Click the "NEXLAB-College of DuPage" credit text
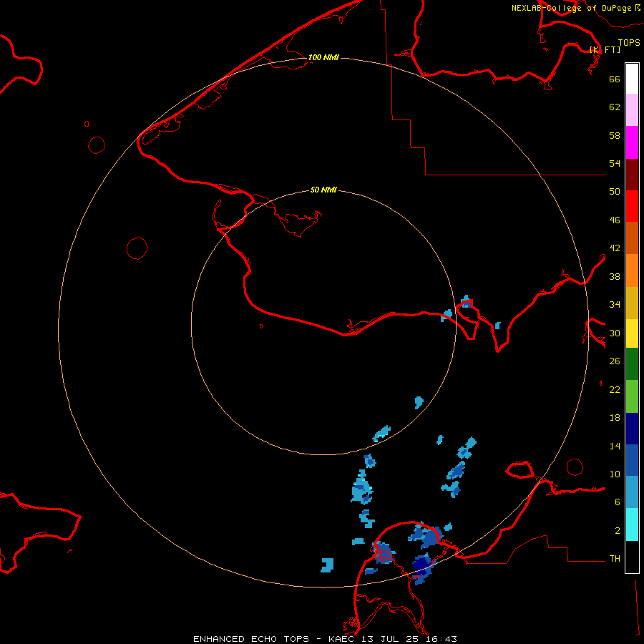644x644 pixels. pos(571,8)
